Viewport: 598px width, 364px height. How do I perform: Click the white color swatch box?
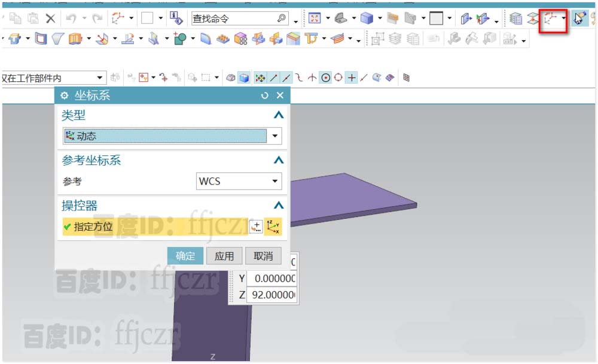point(147,18)
